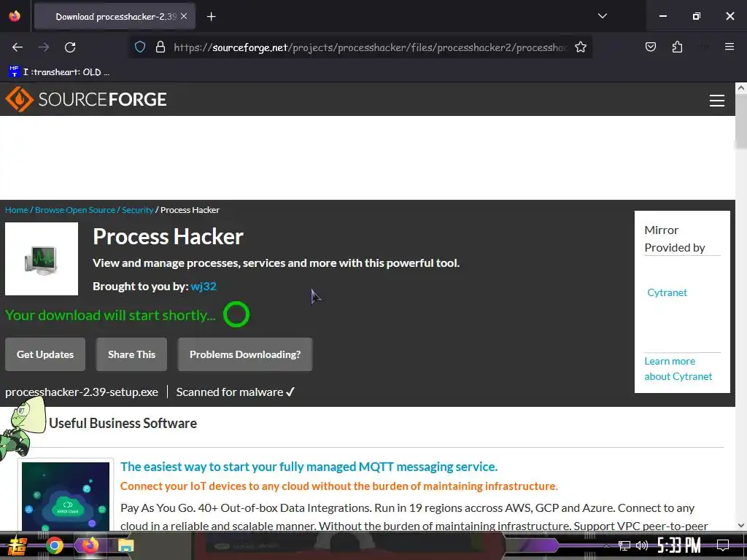Click the page scrollbar down arrow
The height and width of the screenshot is (560, 747).
741,525
